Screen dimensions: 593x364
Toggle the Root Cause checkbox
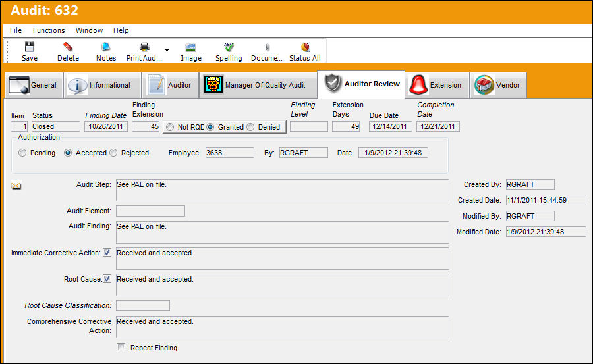107,279
